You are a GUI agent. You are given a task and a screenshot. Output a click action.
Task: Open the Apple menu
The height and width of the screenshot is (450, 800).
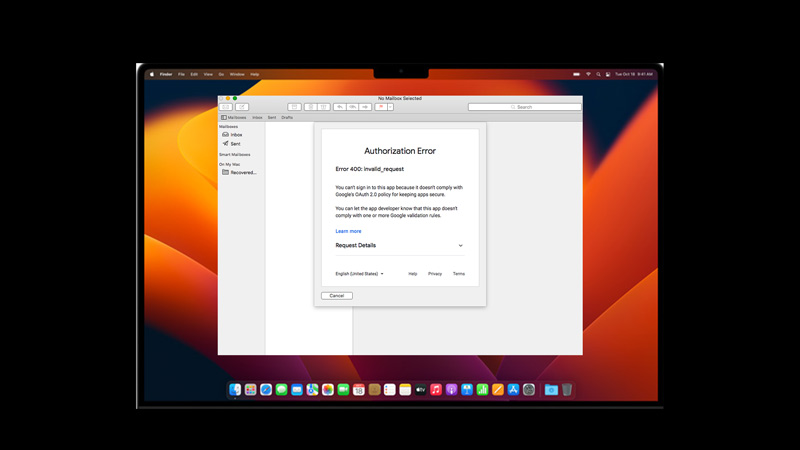click(152, 74)
